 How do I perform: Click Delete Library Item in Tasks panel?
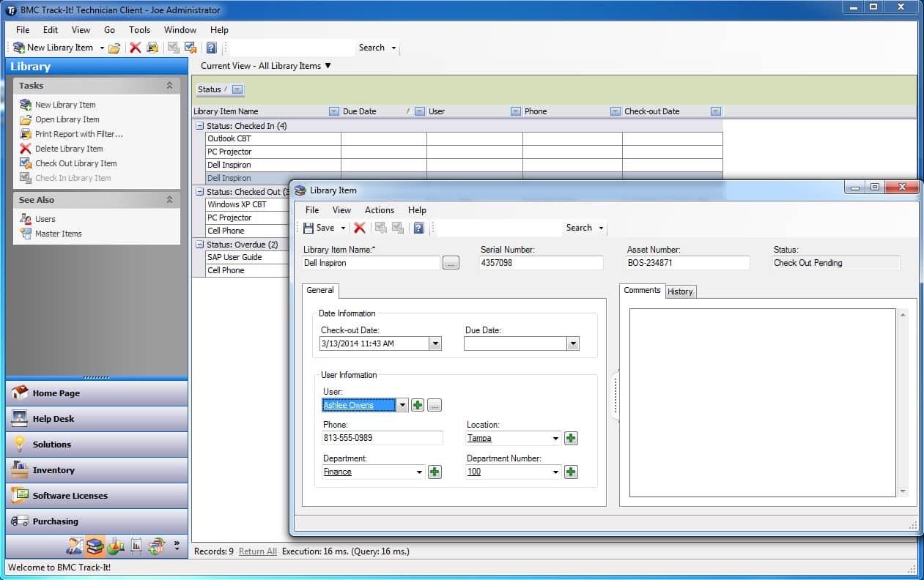click(69, 149)
